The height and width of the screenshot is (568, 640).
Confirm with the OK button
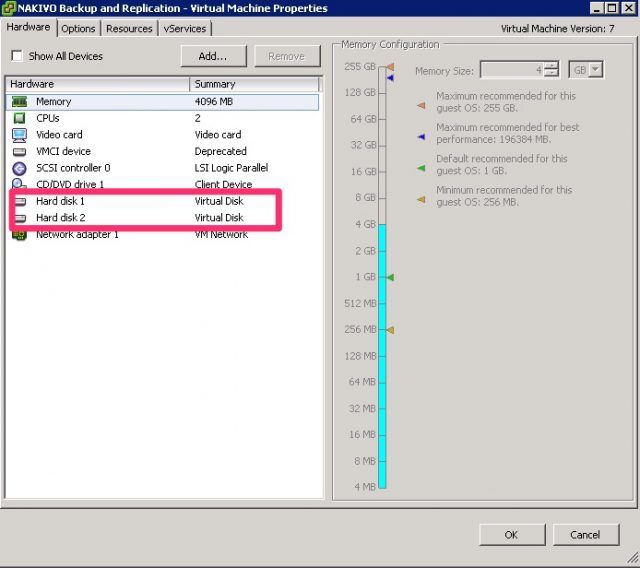pyautogui.click(x=512, y=535)
